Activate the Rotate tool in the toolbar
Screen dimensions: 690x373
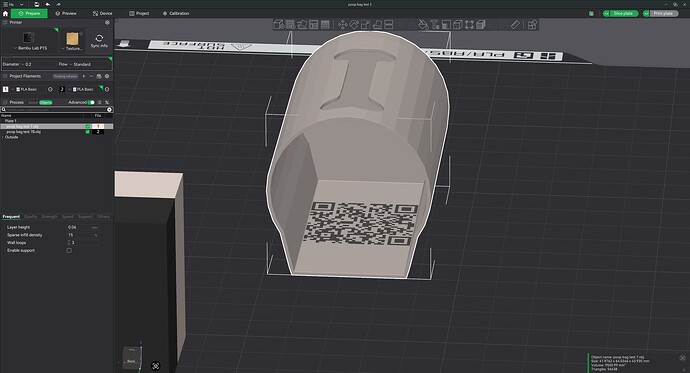(354, 25)
